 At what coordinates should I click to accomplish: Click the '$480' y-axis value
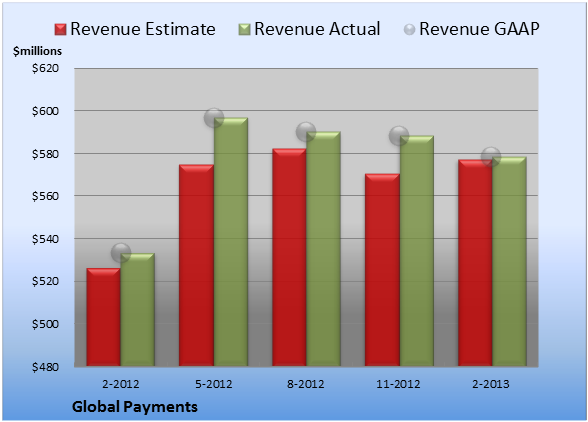45,366
